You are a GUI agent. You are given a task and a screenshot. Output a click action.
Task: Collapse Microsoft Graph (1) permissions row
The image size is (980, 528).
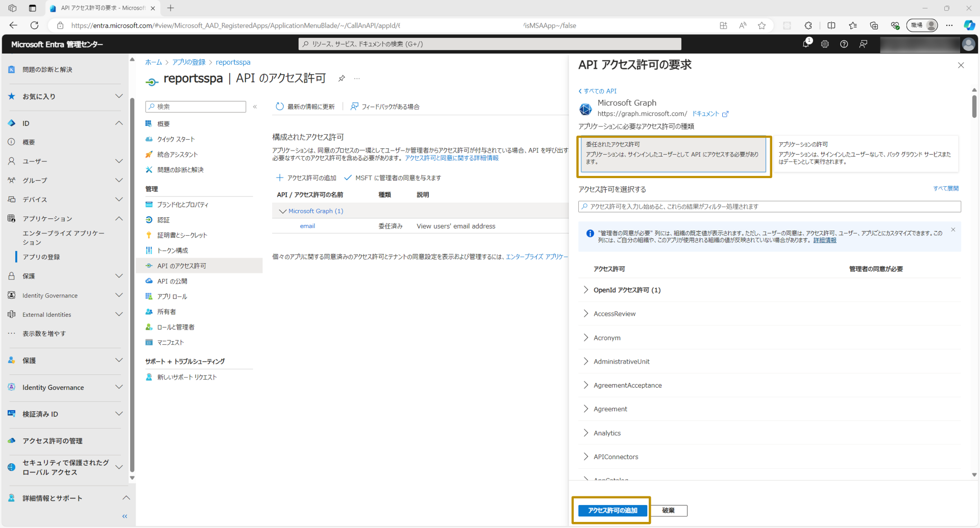coord(282,211)
